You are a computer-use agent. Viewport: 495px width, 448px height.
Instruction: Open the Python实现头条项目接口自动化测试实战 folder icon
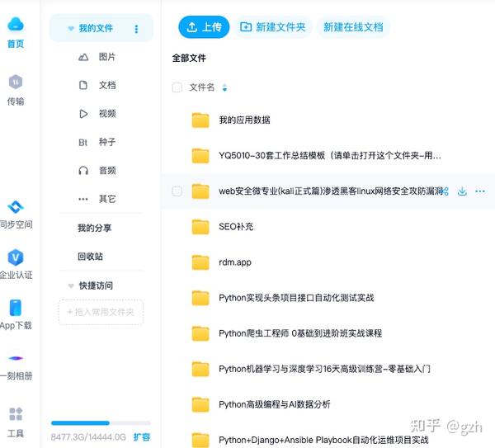(x=200, y=298)
